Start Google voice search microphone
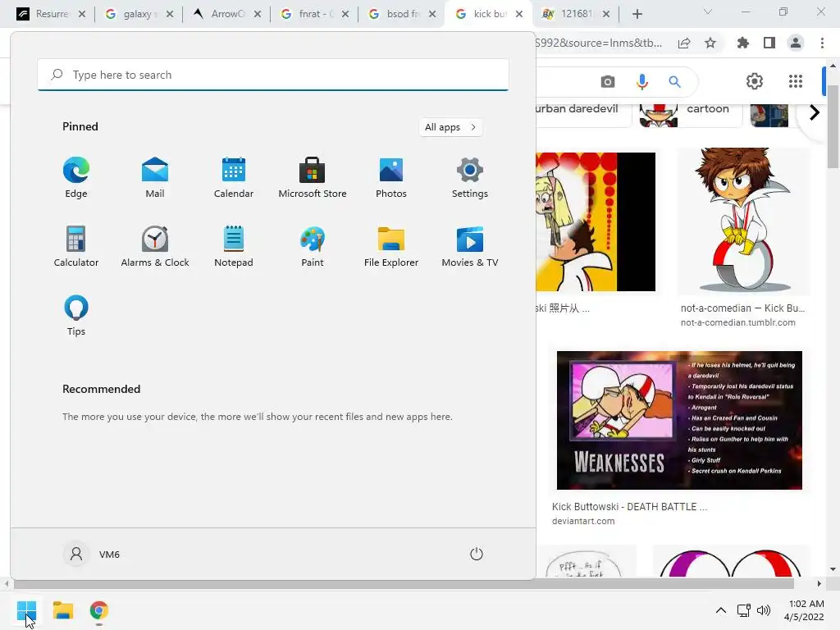This screenshot has height=630, width=840. coord(641,81)
